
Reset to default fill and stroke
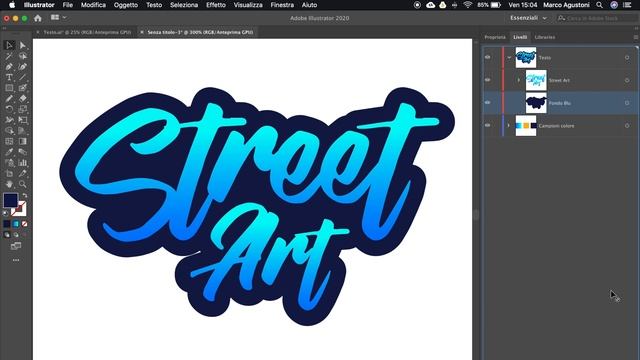click(x=5, y=213)
